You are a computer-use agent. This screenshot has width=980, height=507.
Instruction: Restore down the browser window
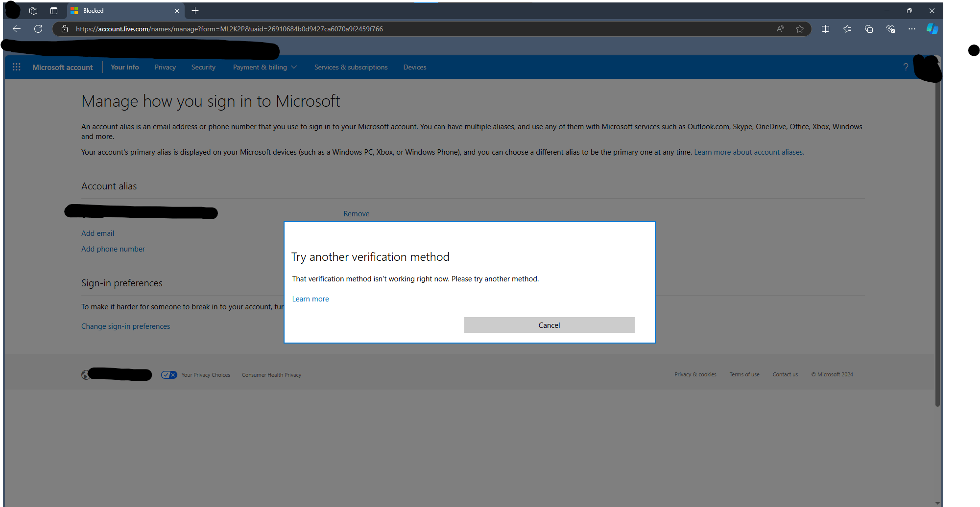(909, 11)
